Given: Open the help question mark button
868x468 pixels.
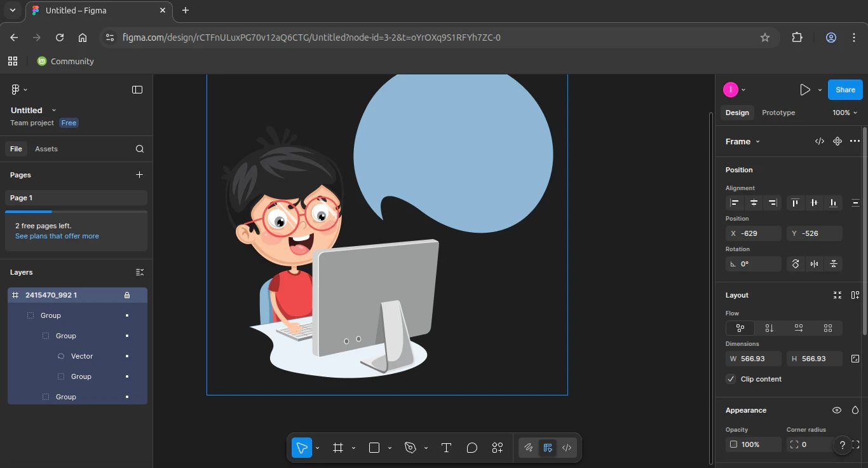Looking at the screenshot, I should (x=843, y=445).
